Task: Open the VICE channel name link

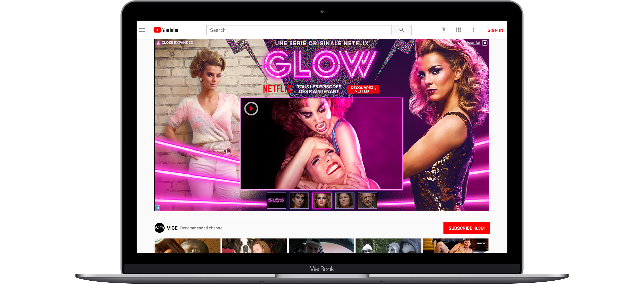Action: tap(172, 228)
